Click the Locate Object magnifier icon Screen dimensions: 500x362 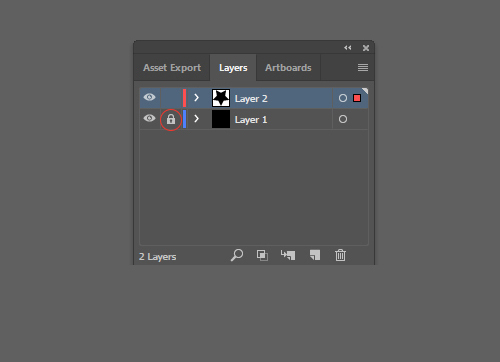click(237, 255)
